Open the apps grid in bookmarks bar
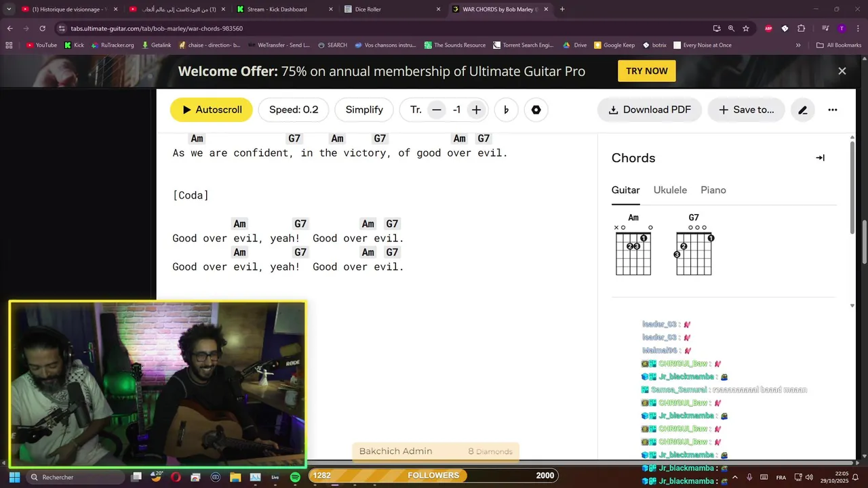 coord(9,45)
